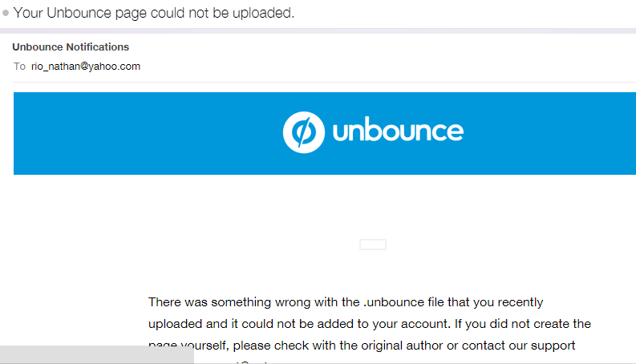
Task: Click the white 'unbounce' wordmark
Action: [398, 131]
